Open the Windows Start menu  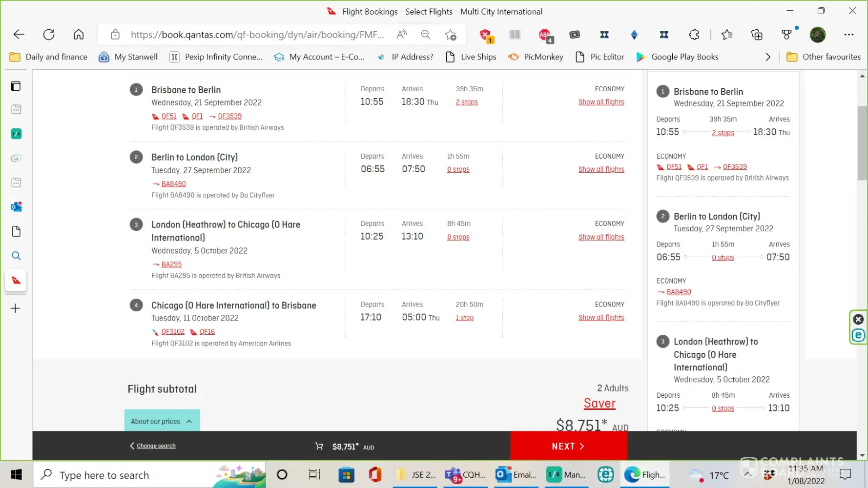tap(16, 475)
